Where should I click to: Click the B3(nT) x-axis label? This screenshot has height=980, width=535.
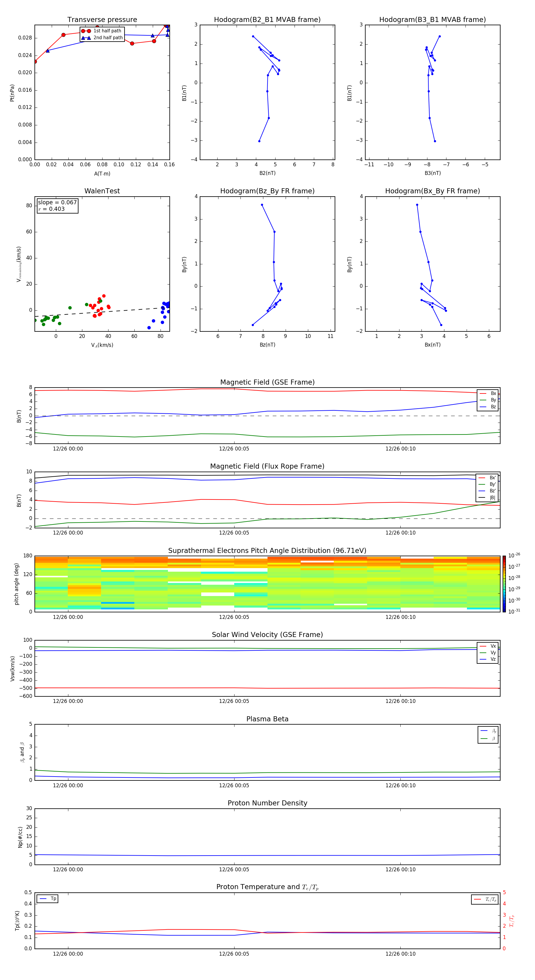[x=432, y=173]
